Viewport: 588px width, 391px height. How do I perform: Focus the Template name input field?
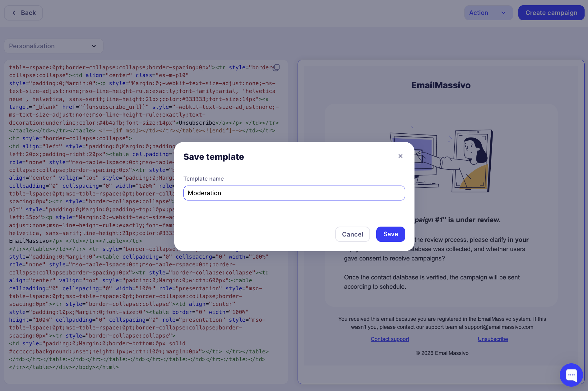(x=294, y=193)
